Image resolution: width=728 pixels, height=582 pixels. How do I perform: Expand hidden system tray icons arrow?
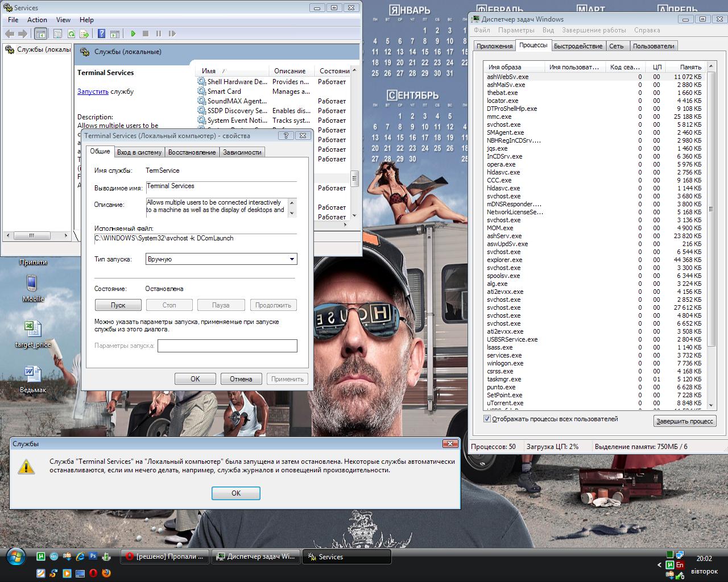point(660,565)
